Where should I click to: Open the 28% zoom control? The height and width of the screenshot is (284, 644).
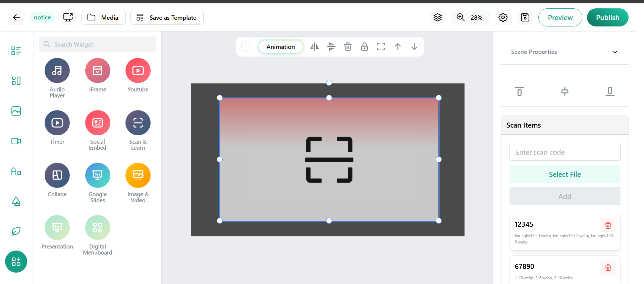click(x=470, y=17)
